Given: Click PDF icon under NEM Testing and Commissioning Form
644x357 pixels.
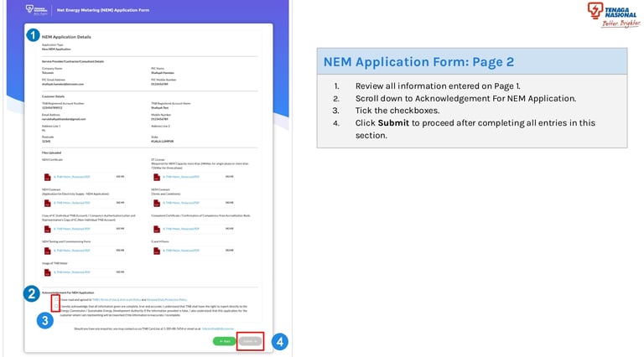Looking at the screenshot, I should click(x=47, y=251).
